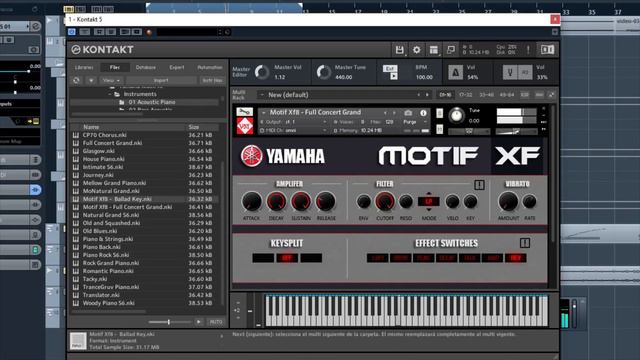Image resolution: width=640 pixels, height=360 pixels.
Task: Click the Import button in browser
Action: [x=161, y=80]
